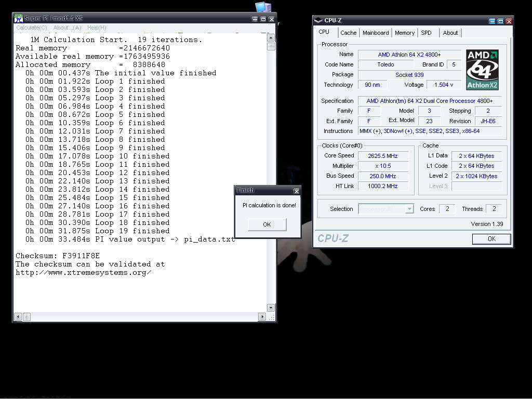Click the Threads count value field
Viewport: 532px width, 399px height.
tap(494, 209)
